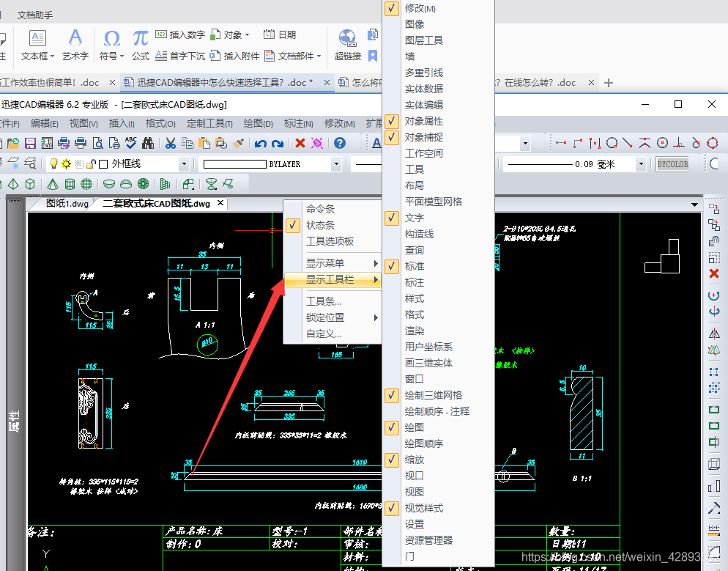728x571 pixels.
Task: Click the 首字下沉 button
Action: (180, 56)
